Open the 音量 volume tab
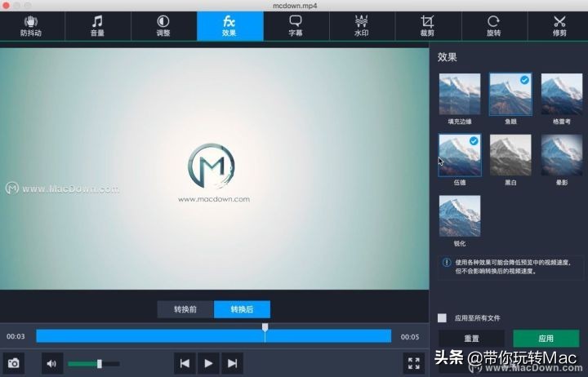The height and width of the screenshot is (377, 588). (97, 26)
